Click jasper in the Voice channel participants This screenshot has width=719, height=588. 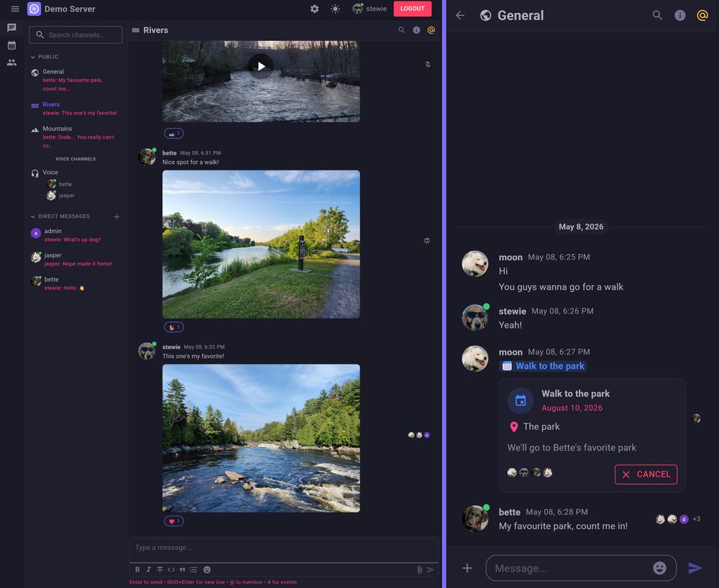point(60,196)
